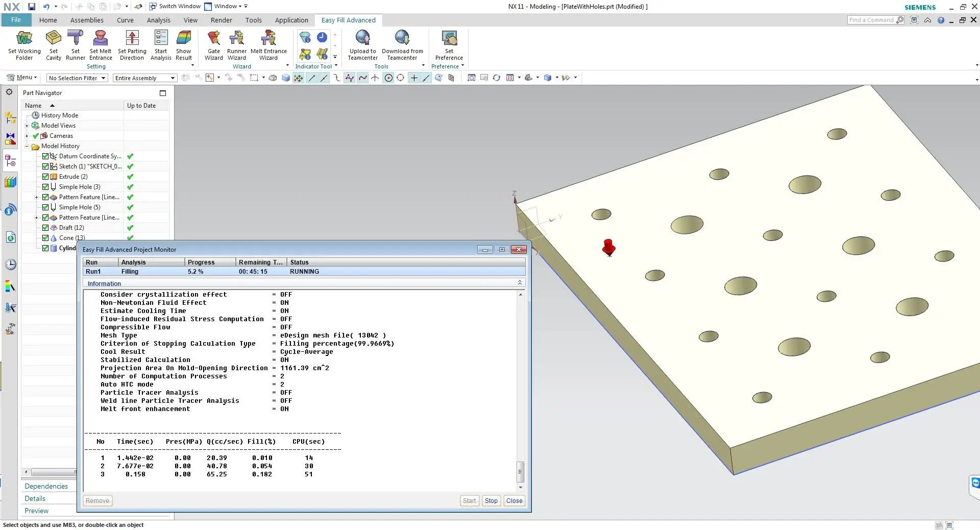This screenshot has height=530, width=980.
Task: Click the Stop button in Project Monitor
Action: (x=491, y=501)
